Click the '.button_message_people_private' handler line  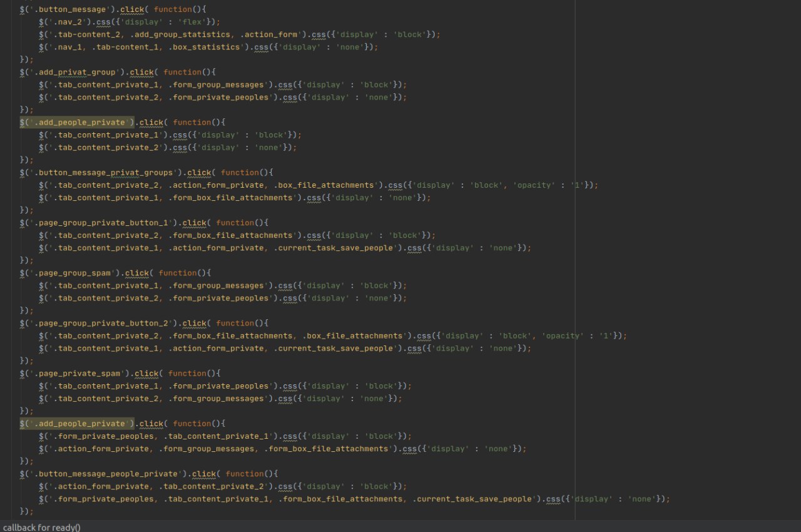pyautogui.click(x=148, y=473)
